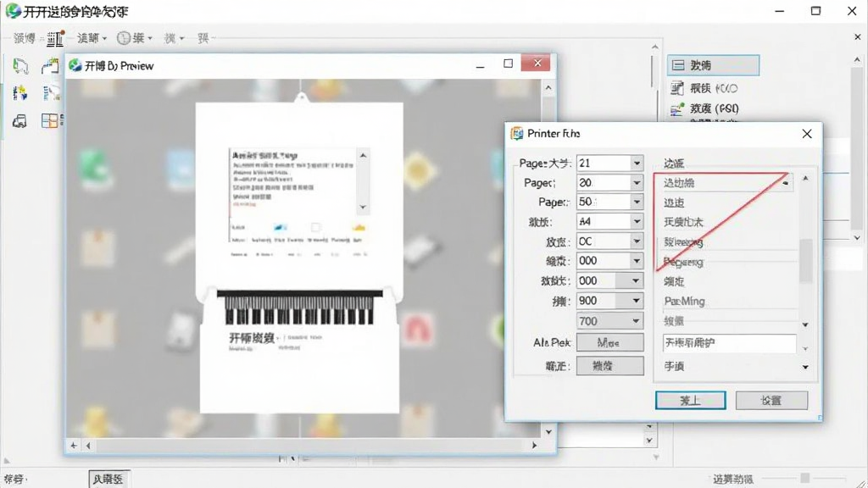
Task: Open the last toolbar menu item
Action: pyautogui.click(x=203, y=37)
